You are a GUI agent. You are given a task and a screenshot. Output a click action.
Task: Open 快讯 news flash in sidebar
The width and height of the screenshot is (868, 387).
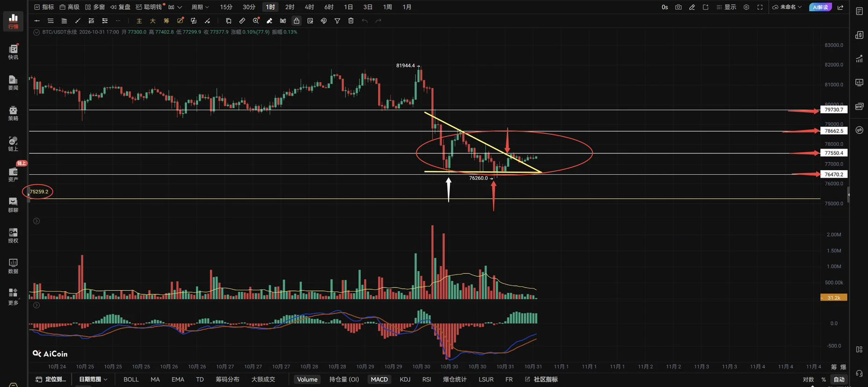click(13, 52)
